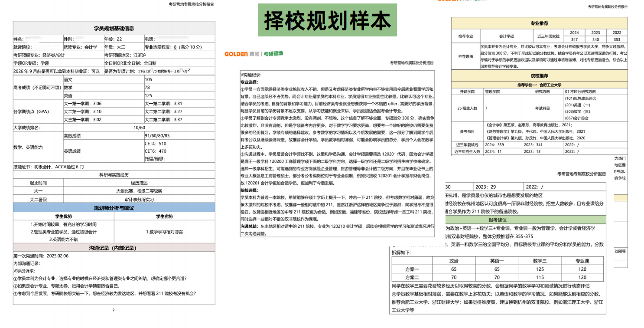The height and width of the screenshot is (328, 644).
Task: Click the 推荐理由 cell
Action: [466, 56]
